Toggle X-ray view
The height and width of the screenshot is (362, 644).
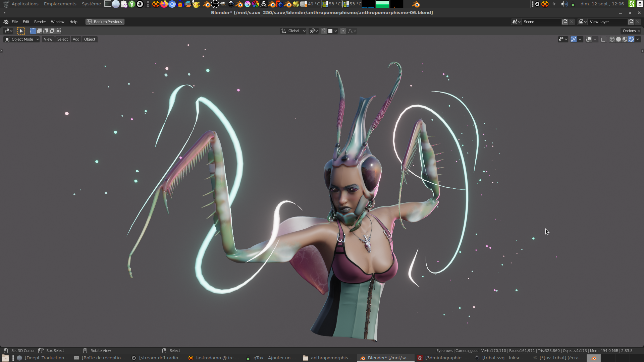(603, 39)
